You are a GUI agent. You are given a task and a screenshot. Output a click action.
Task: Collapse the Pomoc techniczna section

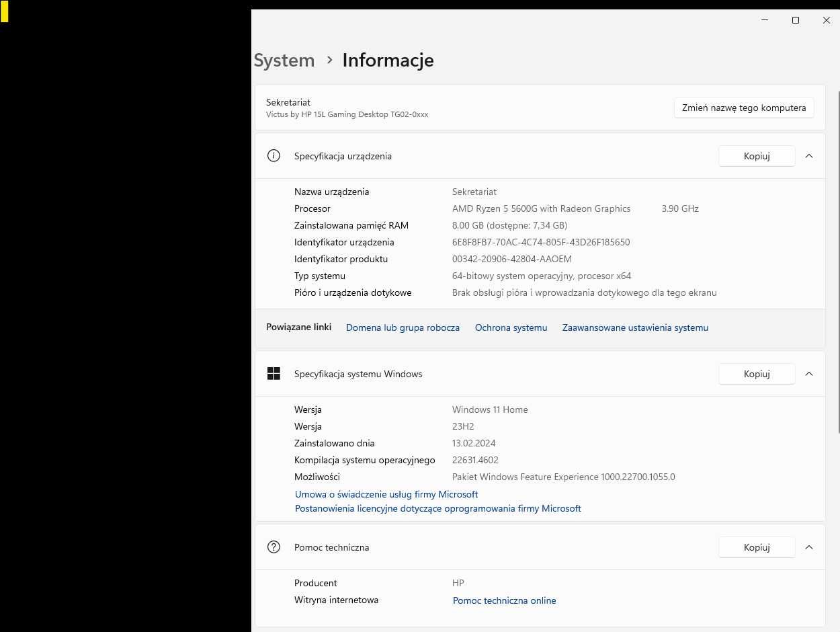click(x=809, y=547)
